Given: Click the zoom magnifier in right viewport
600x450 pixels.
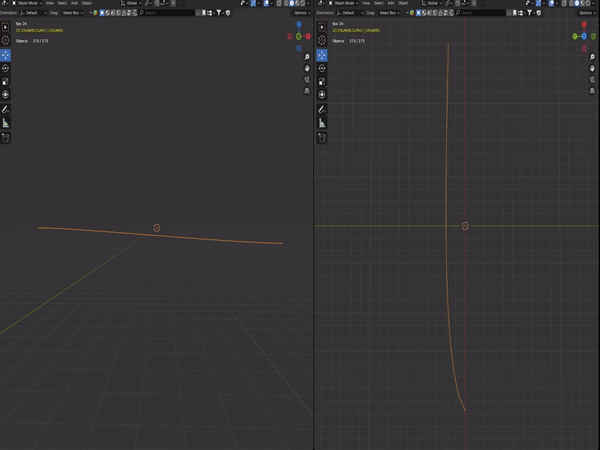Looking at the screenshot, I should coord(592,57).
